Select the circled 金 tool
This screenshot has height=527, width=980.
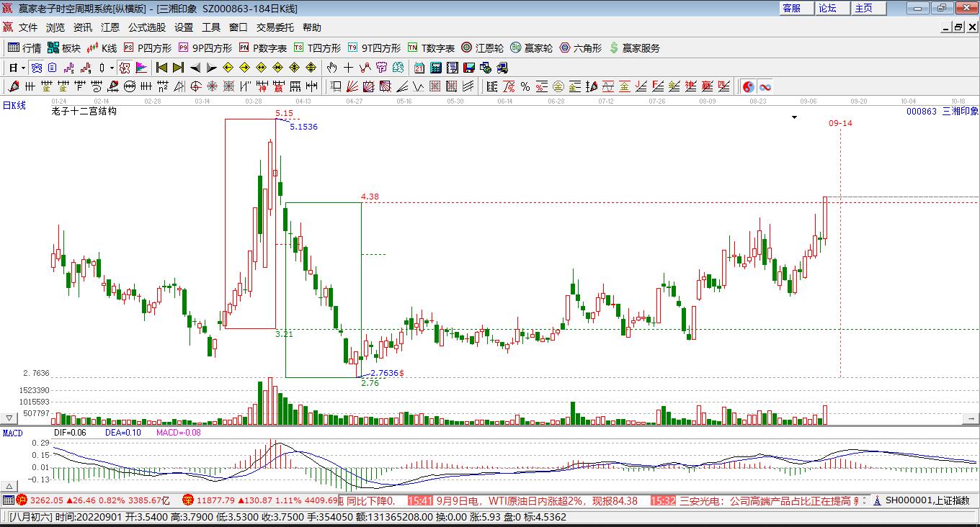(x=558, y=86)
